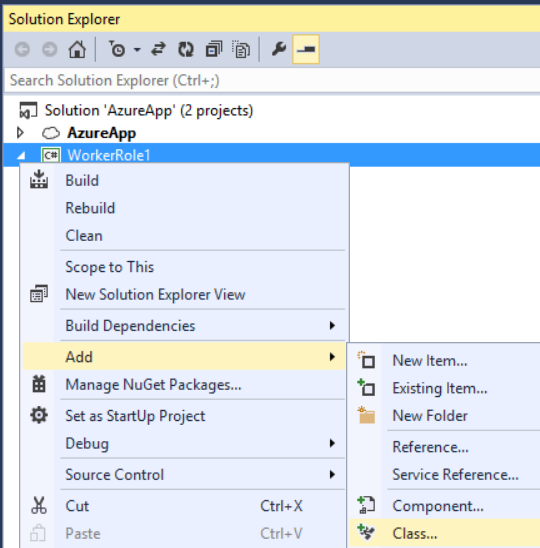Click the StartUp Project gear icon
This screenshot has height=548, width=540.
coord(39,415)
